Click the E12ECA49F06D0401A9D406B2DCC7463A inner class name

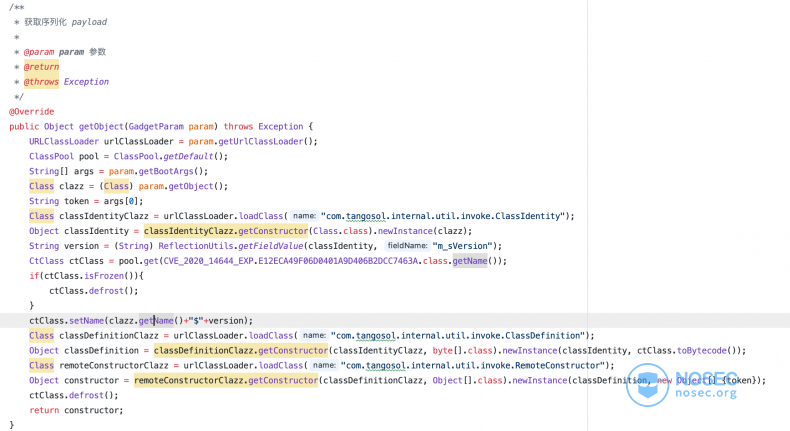click(338, 261)
